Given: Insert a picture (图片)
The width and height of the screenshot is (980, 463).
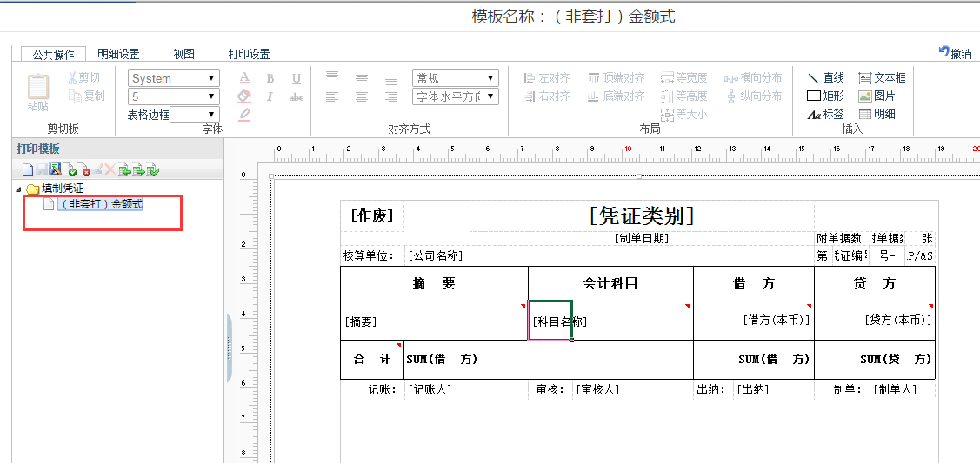Looking at the screenshot, I should [877, 96].
